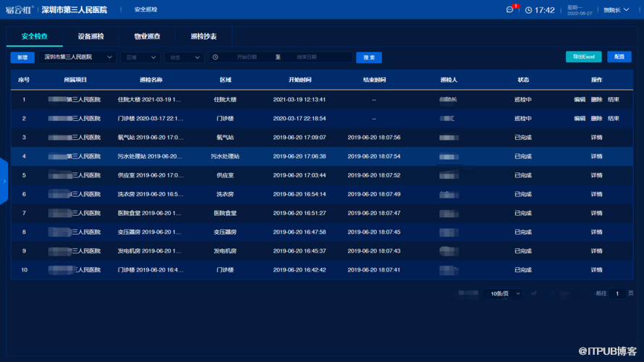Open the user account dropdown menu
The width and height of the screenshot is (644, 362).
[617, 10]
